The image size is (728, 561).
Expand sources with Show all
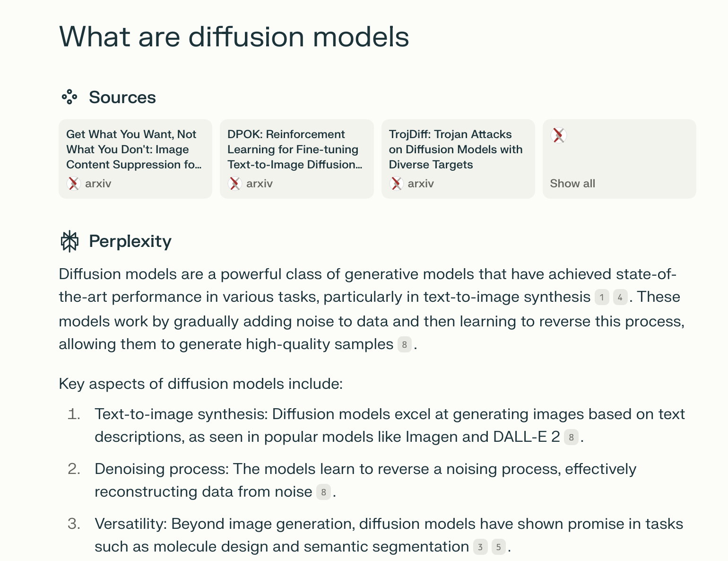[572, 184]
